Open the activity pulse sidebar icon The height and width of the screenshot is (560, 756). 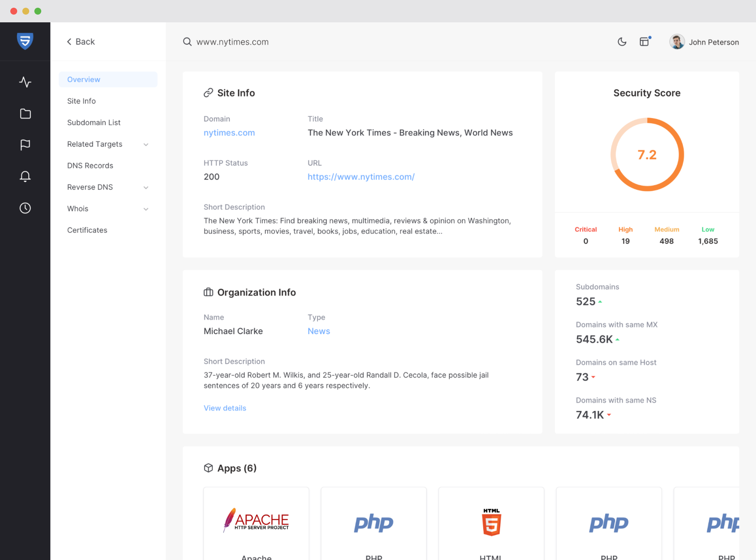click(x=25, y=82)
